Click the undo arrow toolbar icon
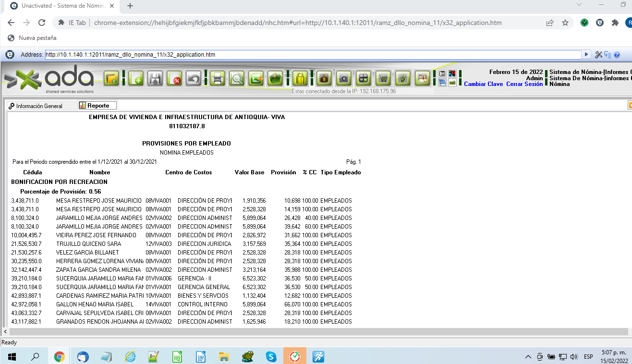Screen dimensions: 632x364 tap(194, 78)
